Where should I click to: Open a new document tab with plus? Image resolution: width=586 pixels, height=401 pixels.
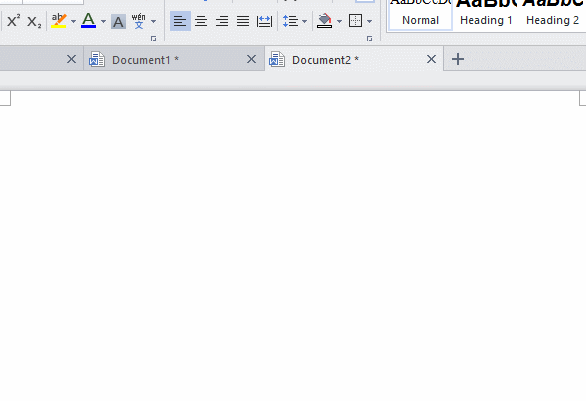458,59
